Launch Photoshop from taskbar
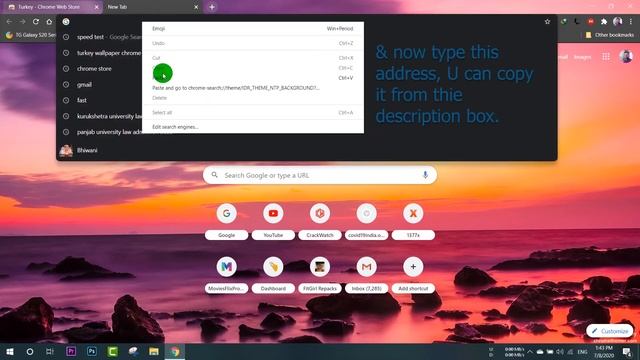The height and width of the screenshot is (360, 640). 92,351
